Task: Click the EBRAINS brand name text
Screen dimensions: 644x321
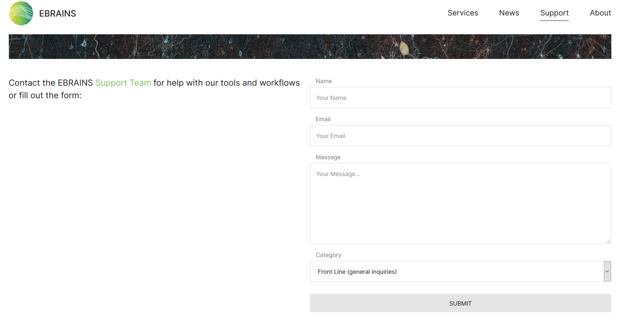Action: click(x=57, y=13)
